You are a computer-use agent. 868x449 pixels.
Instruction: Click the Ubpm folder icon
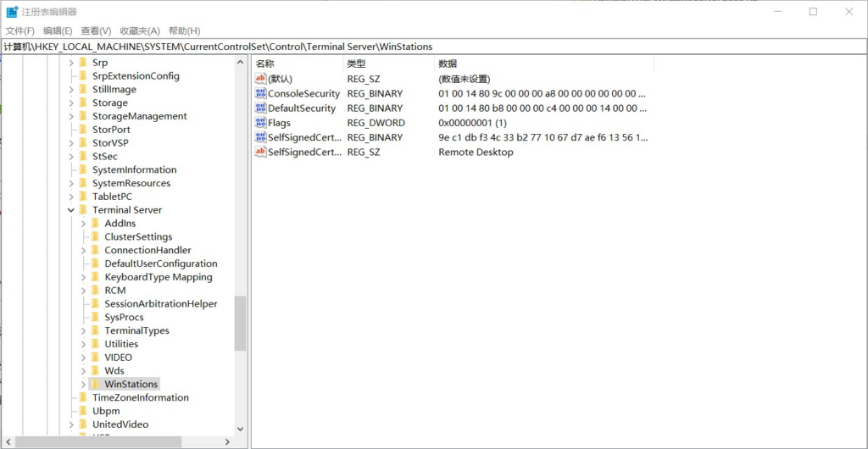(x=83, y=411)
